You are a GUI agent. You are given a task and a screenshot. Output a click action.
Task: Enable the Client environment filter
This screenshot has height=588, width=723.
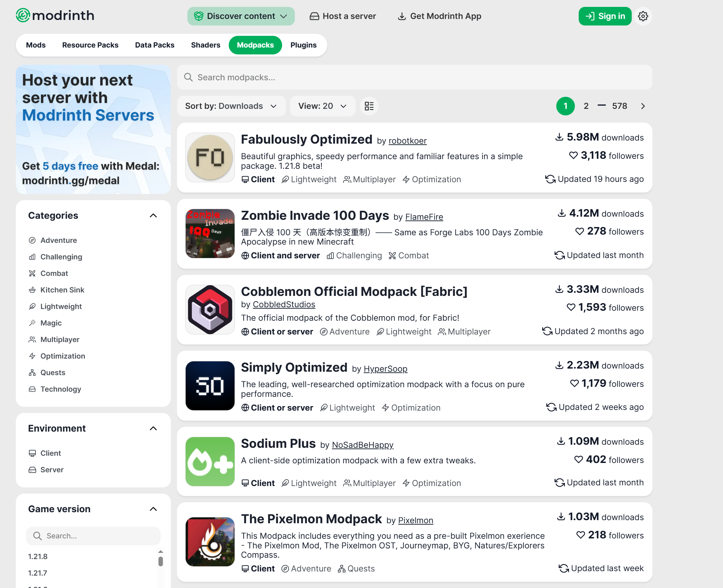pyautogui.click(x=45, y=453)
